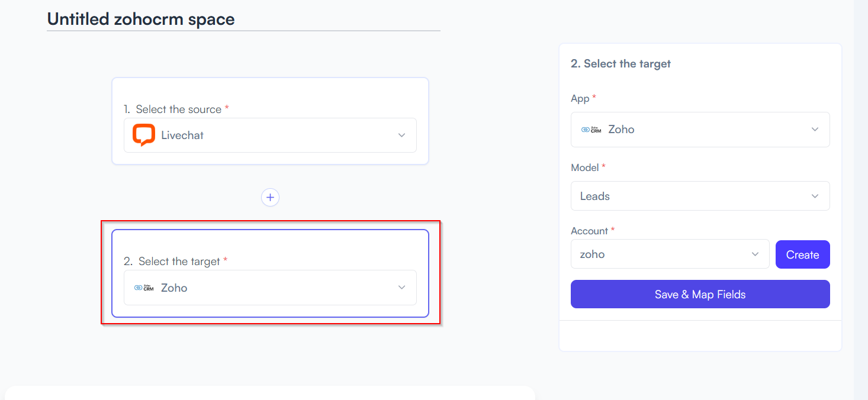Click Zoho CRM logo in target step card
Viewport: 868px width, 400px height.
pyautogui.click(x=143, y=288)
